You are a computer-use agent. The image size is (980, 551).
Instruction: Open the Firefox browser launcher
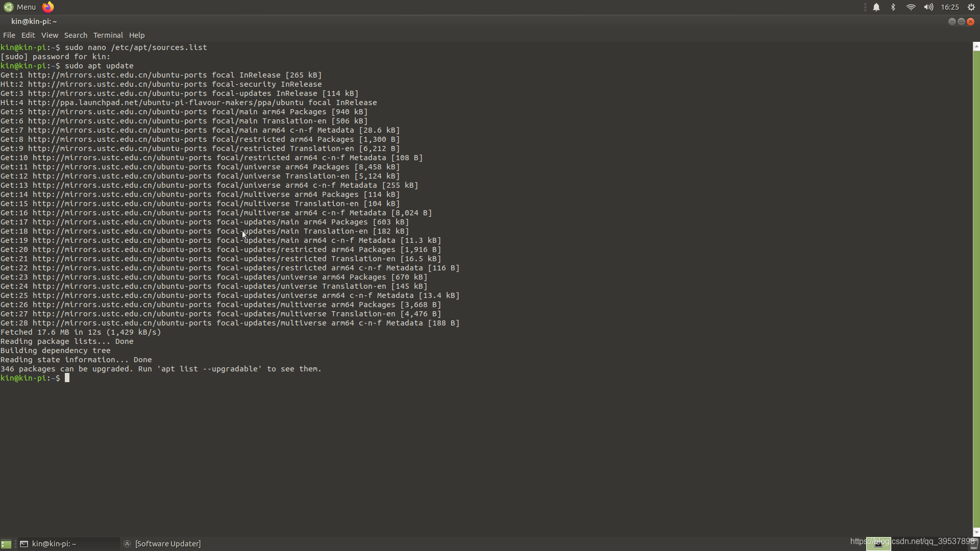[48, 7]
